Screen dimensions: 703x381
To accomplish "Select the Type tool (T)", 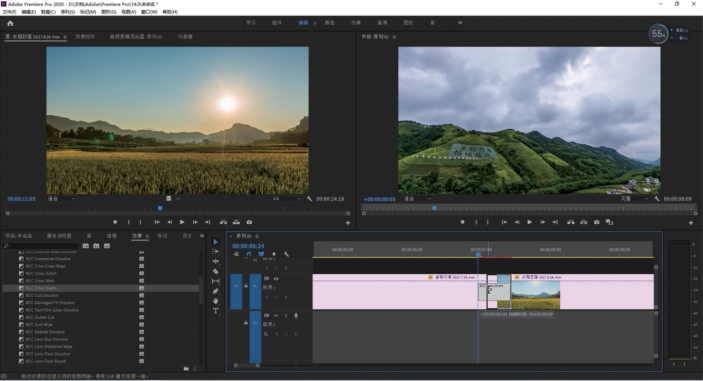I will pyautogui.click(x=215, y=311).
